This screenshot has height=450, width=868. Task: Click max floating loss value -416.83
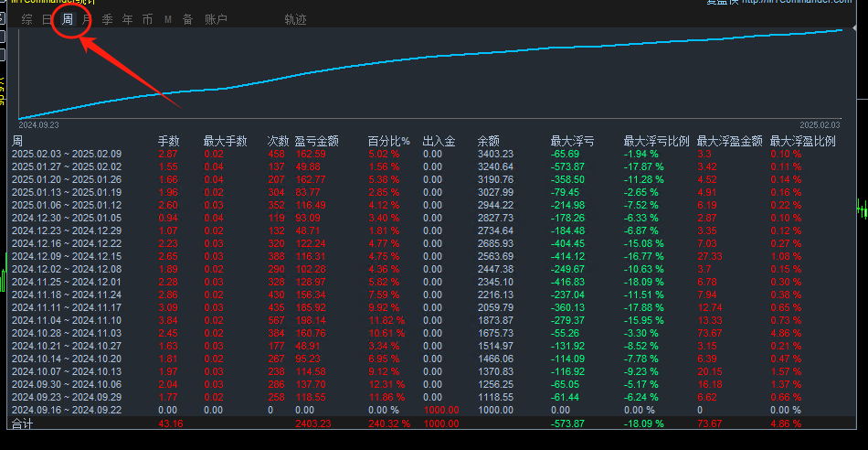[x=567, y=282]
